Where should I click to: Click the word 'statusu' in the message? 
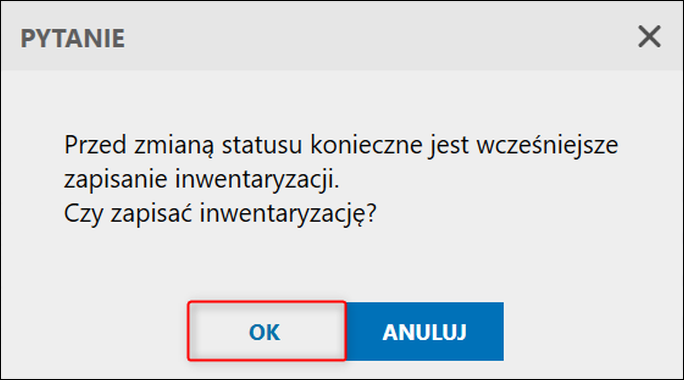pyautogui.click(x=262, y=145)
